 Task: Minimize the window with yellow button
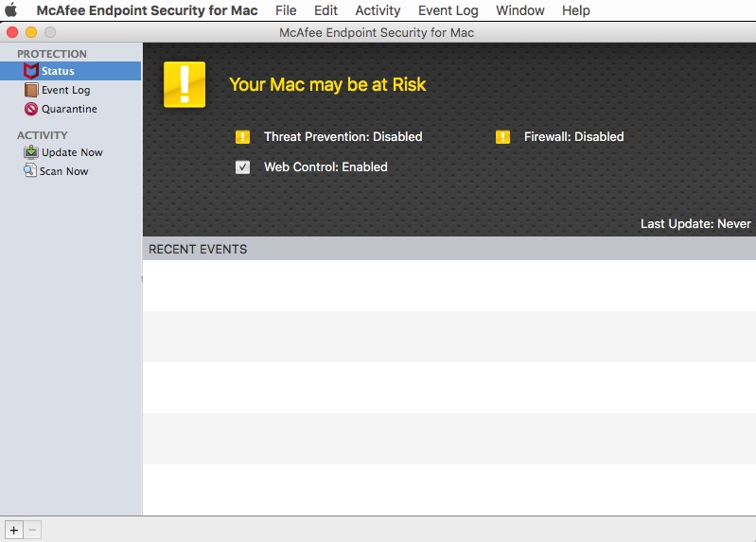(x=31, y=32)
